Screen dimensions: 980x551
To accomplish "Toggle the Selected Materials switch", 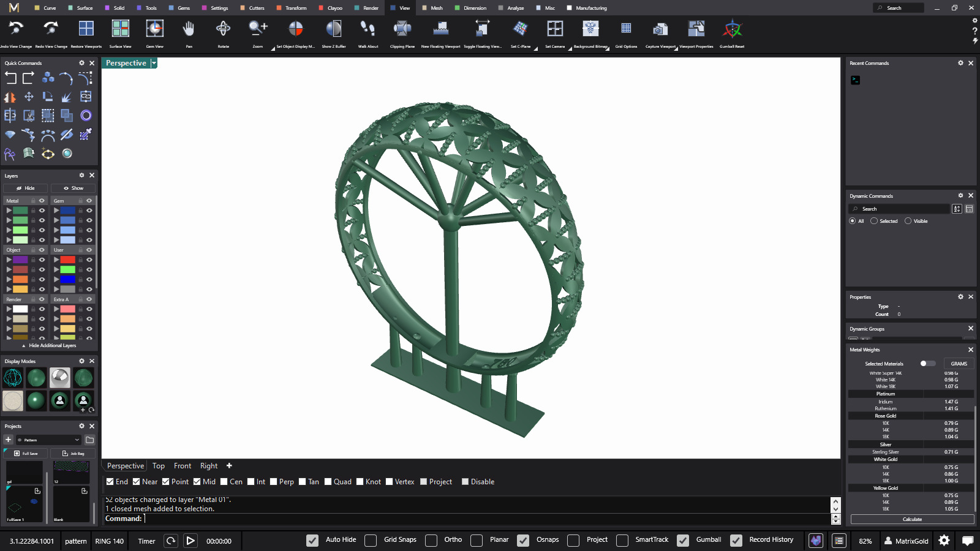I will click(x=927, y=364).
